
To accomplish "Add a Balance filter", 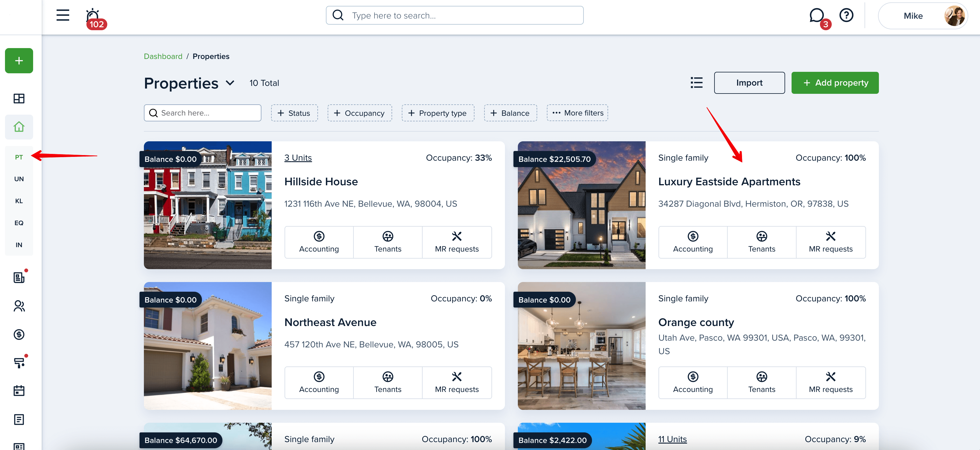I will (510, 113).
